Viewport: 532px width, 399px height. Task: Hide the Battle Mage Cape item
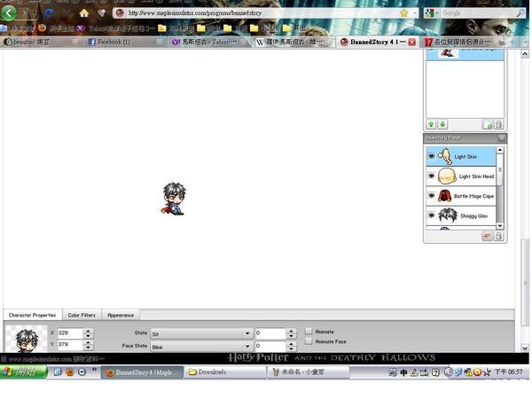click(x=432, y=196)
